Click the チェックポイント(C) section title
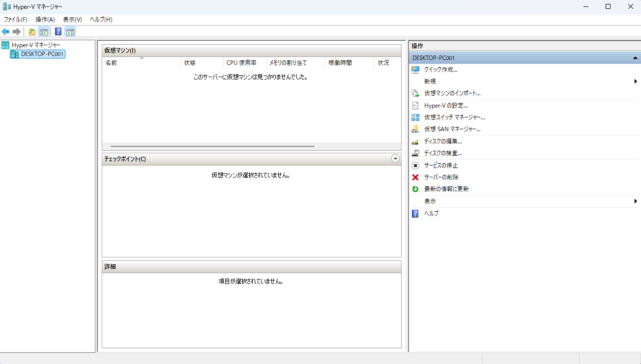The width and height of the screenshot is (641, 364). 125,159
